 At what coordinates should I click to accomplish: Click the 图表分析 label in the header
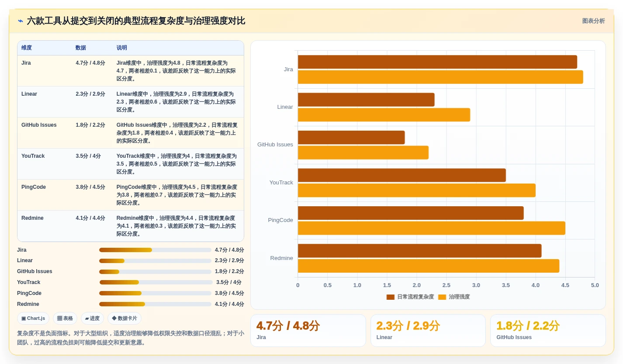593,21
